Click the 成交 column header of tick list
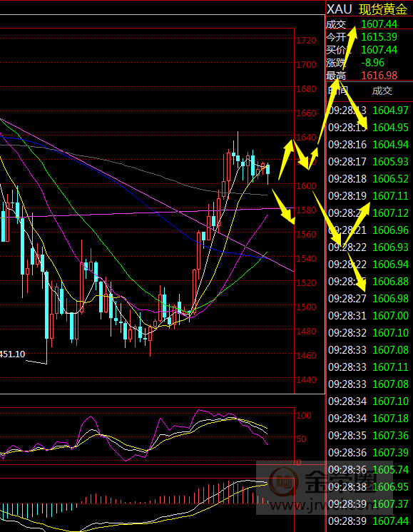 (382, 91)
